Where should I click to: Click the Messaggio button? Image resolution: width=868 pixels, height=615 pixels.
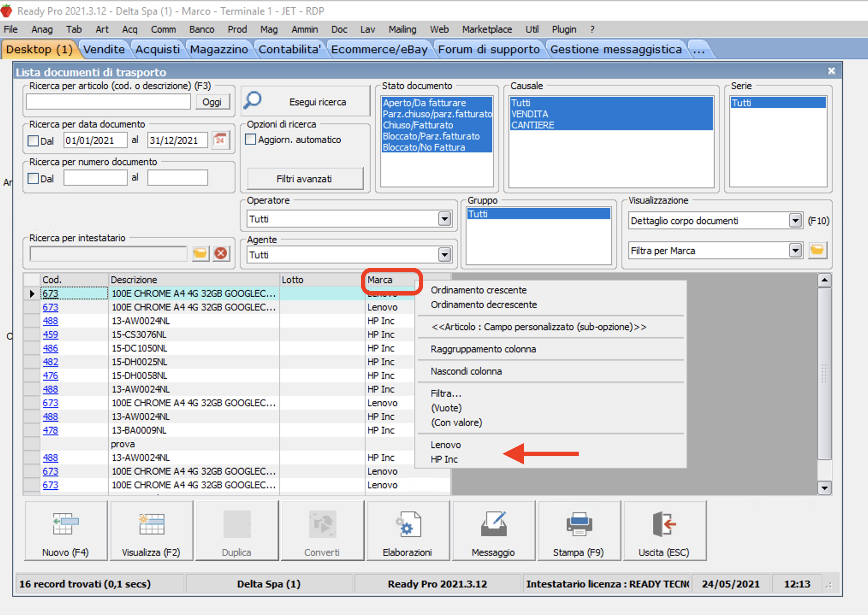click(493, 531)
